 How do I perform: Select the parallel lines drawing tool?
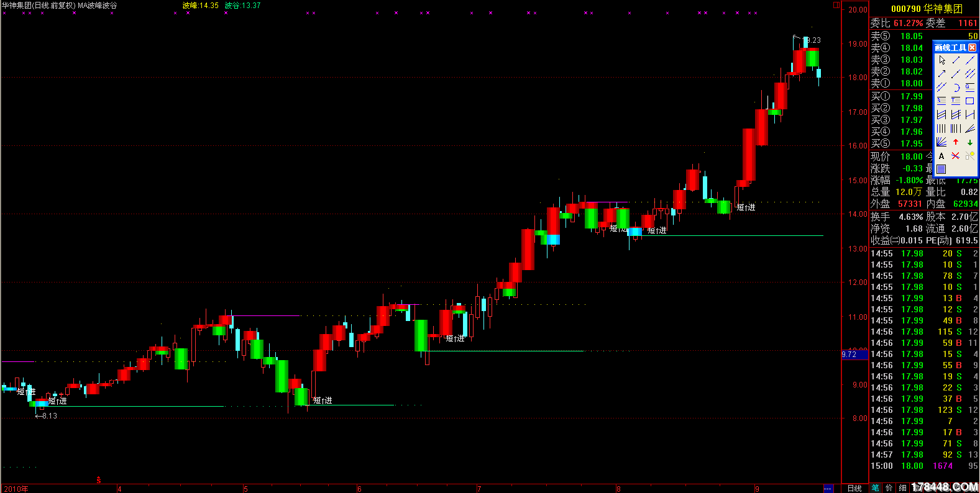(x=970, y=74)
